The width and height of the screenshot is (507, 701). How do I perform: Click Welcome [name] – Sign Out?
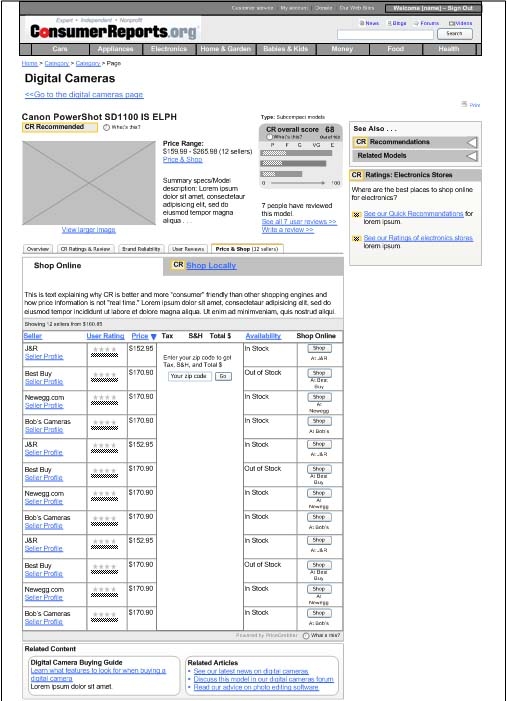tap(433, 8)
